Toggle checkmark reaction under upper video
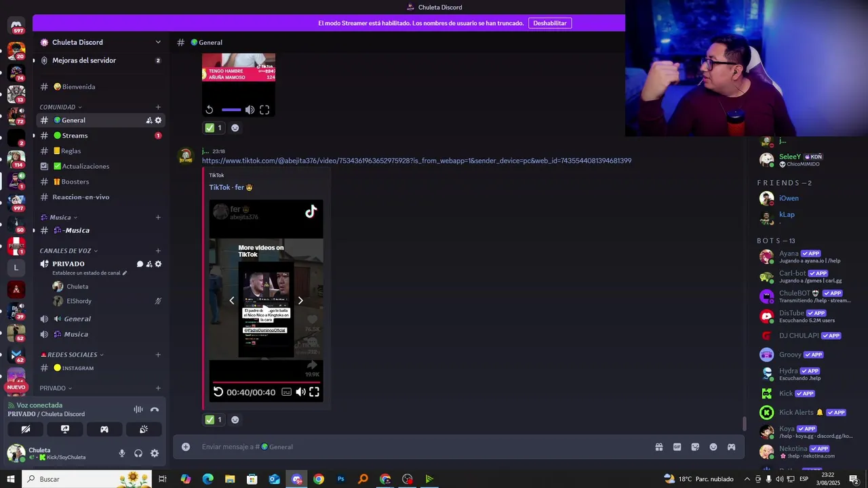Image resolution: width=868 pixels, height=488 pixels. 214,127
